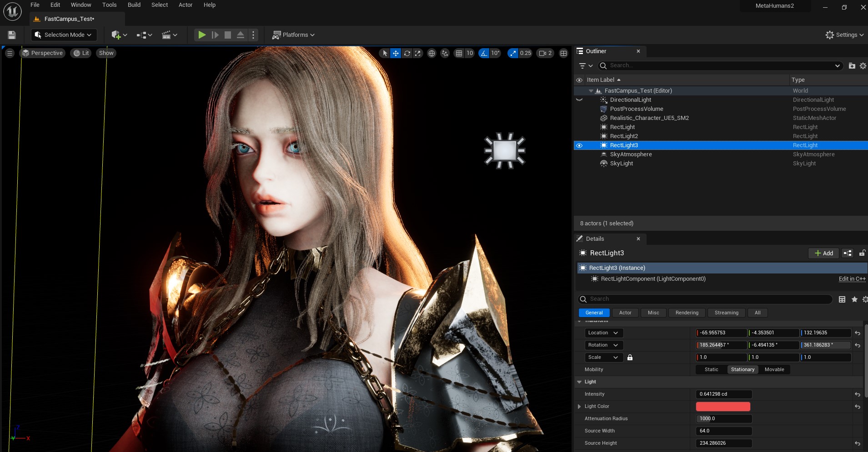The height and width of the screenshot is (452, 868).
Task: Activate the Rotate tool in viewport
Action: (x=407, y=53)
